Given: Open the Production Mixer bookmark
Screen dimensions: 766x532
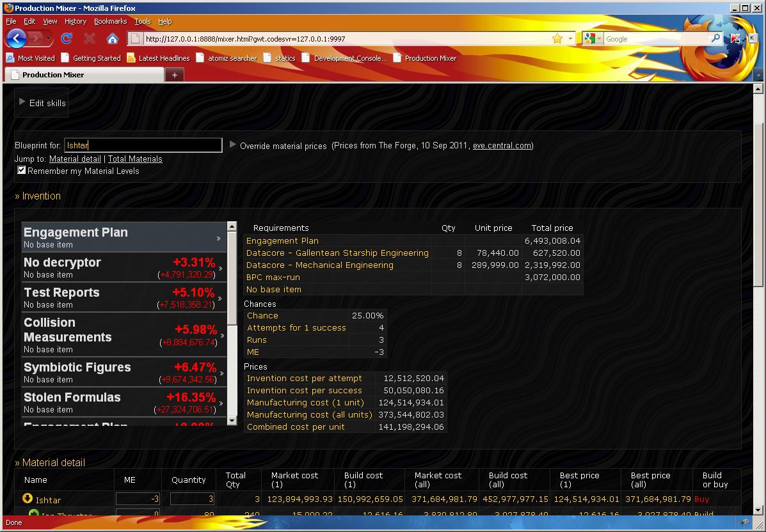Looking at the screenshot, I should tap(424, 58).
